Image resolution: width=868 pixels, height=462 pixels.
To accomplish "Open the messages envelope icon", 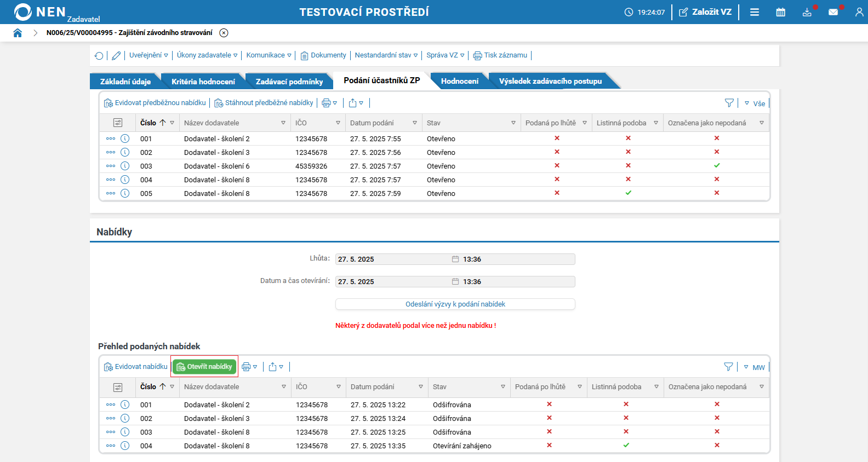I will 833,12.
